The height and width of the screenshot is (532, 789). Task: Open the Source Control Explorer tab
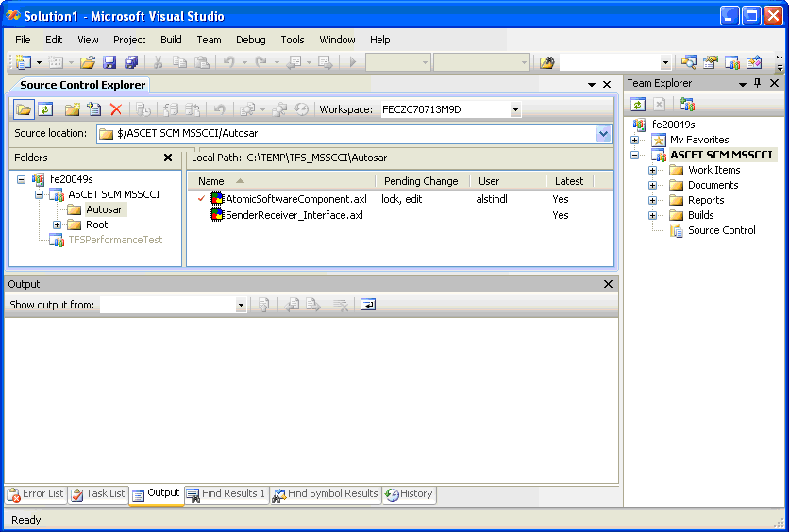[x=82, y=85]
